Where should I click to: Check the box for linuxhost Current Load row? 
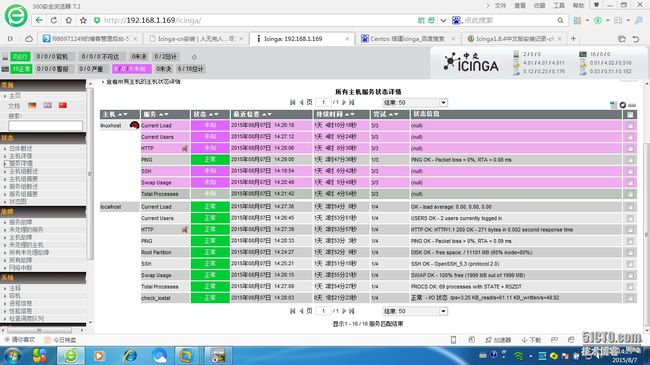630,125
